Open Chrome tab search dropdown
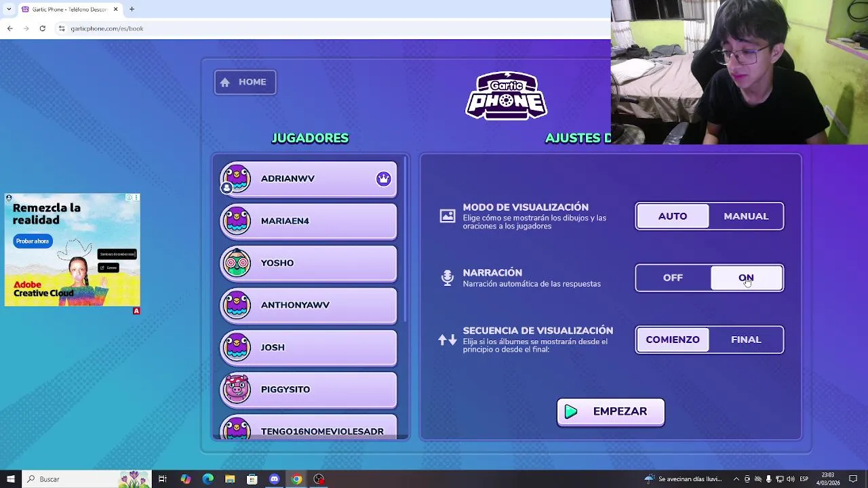Image resolution: width=868 pixels, height=488 pixels. pyautogui.click(x=9, y=9)
